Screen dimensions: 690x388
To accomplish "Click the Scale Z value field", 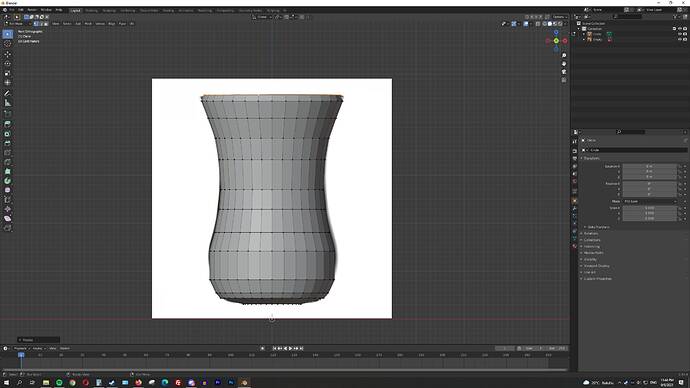I will [649, 218].
